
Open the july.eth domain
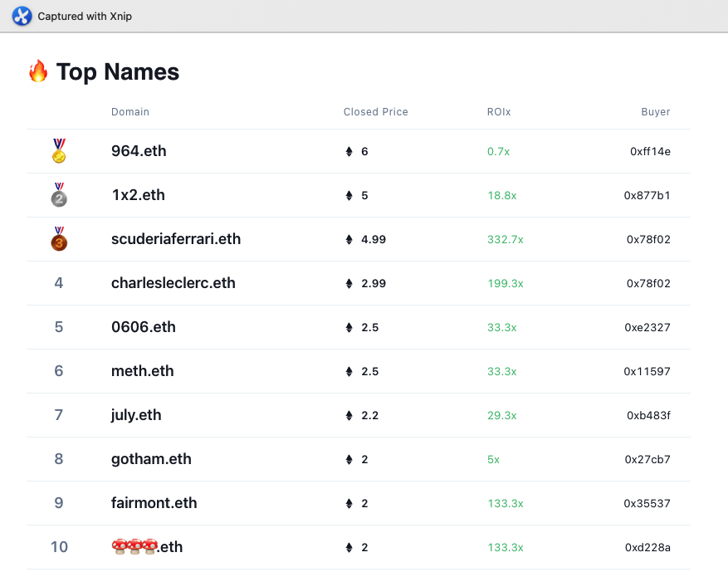136,414
